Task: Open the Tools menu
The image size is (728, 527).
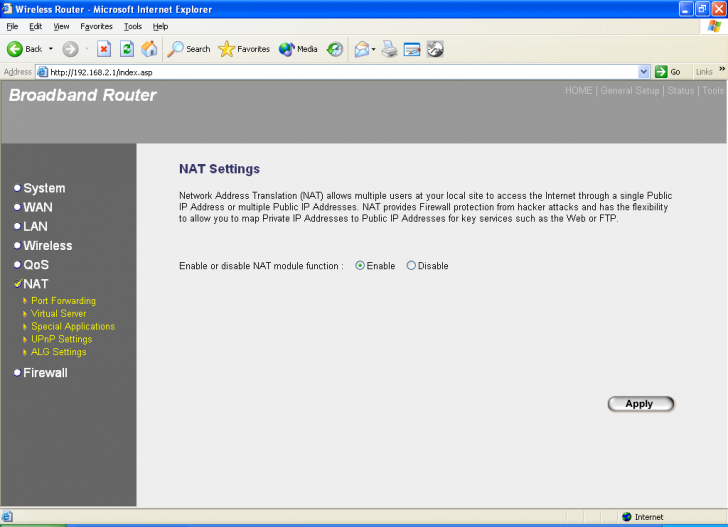Action: 133,26
